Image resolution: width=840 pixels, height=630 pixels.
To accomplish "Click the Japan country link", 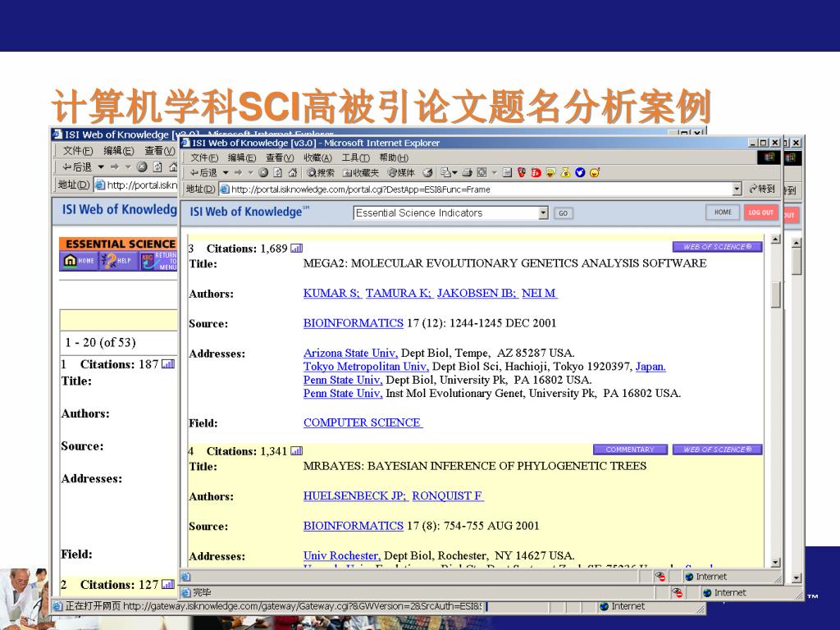I will pos(651,367).
